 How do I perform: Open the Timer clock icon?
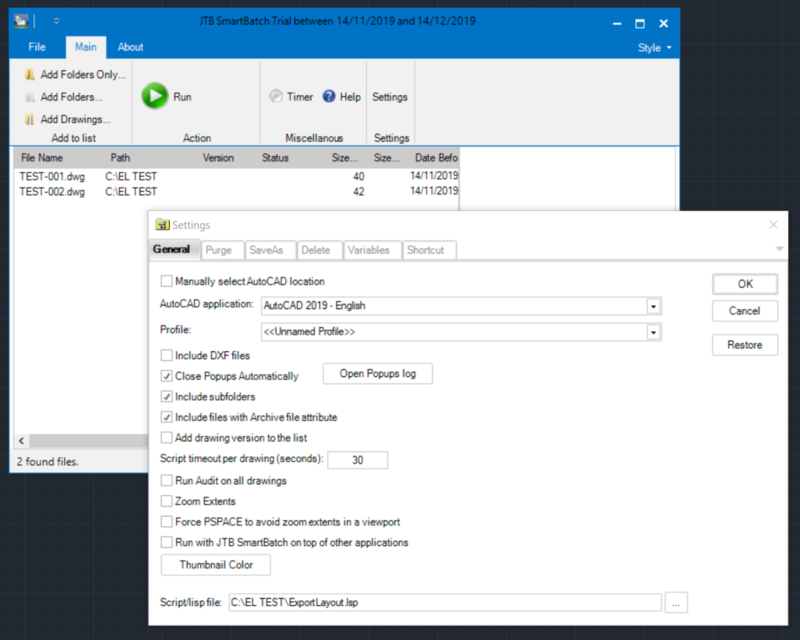click(275, 97)
